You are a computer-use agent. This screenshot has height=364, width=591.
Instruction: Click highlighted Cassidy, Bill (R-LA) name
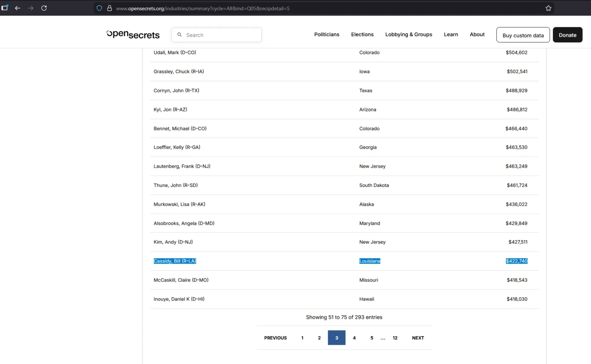(175, 261)
